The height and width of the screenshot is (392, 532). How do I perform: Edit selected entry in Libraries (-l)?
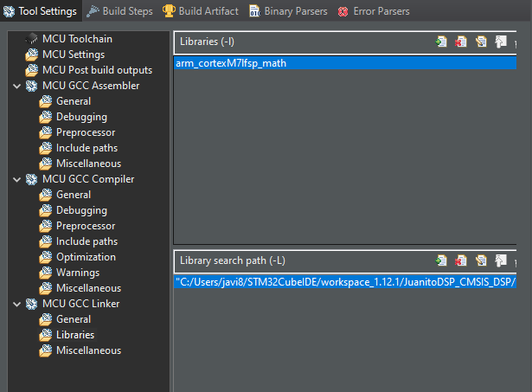pyautogui.click(x=481, y=42)
